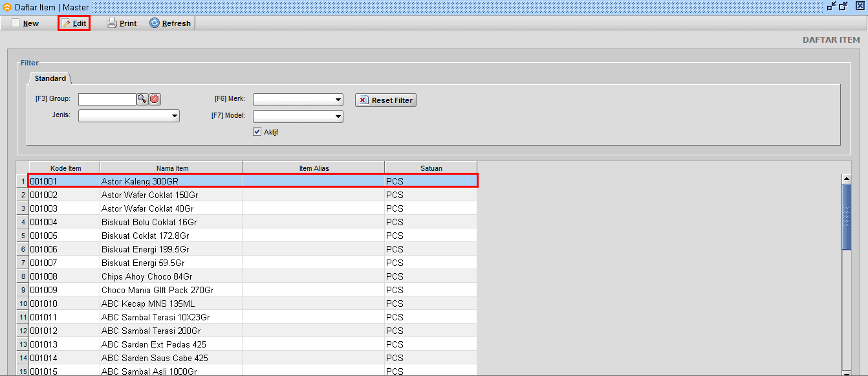Open the [F6] Merk dropdown
The width and height of the screenshot is (868, 376).
(298, 100)
